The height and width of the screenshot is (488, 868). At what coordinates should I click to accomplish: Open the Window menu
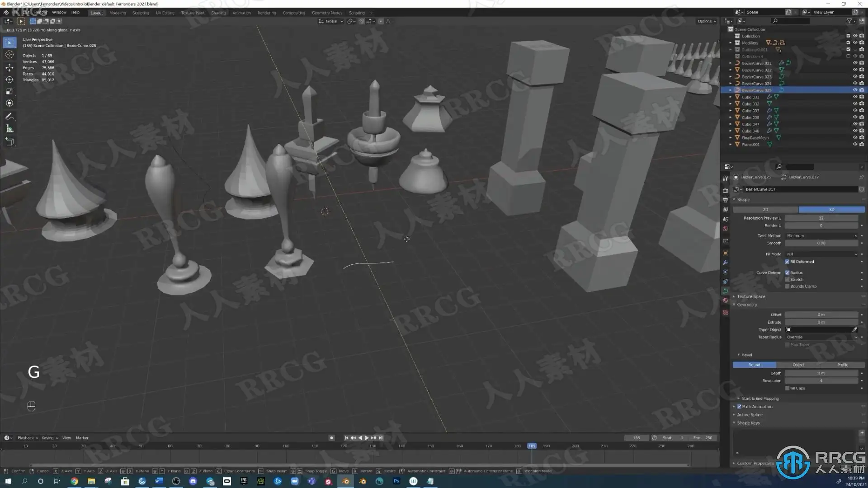[59, 12]
